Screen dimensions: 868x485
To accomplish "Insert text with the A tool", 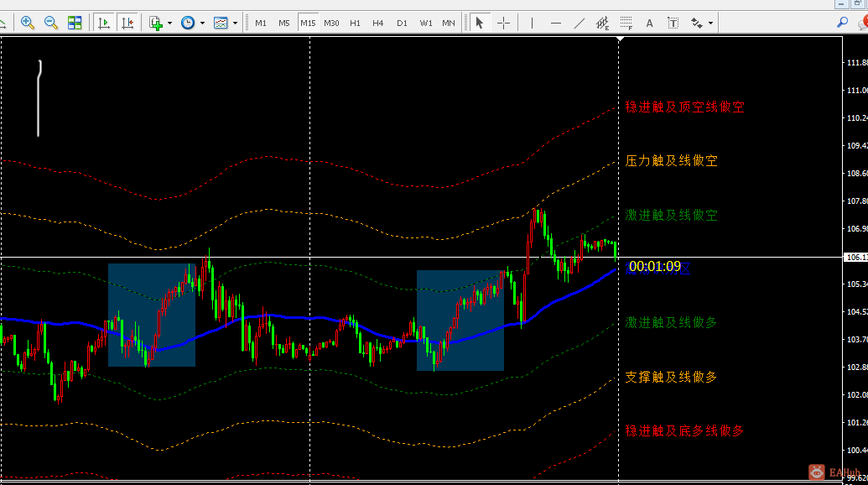I will (649, 23).
